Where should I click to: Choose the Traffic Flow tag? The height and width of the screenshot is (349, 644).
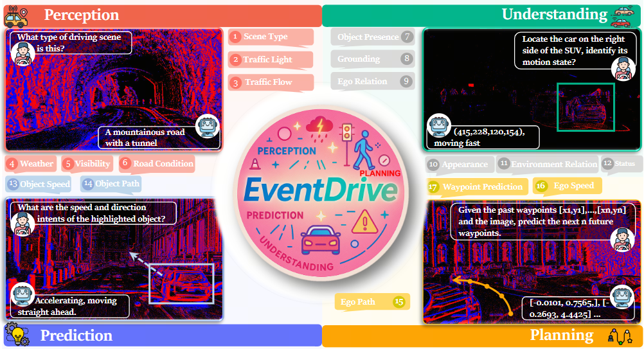271,82
